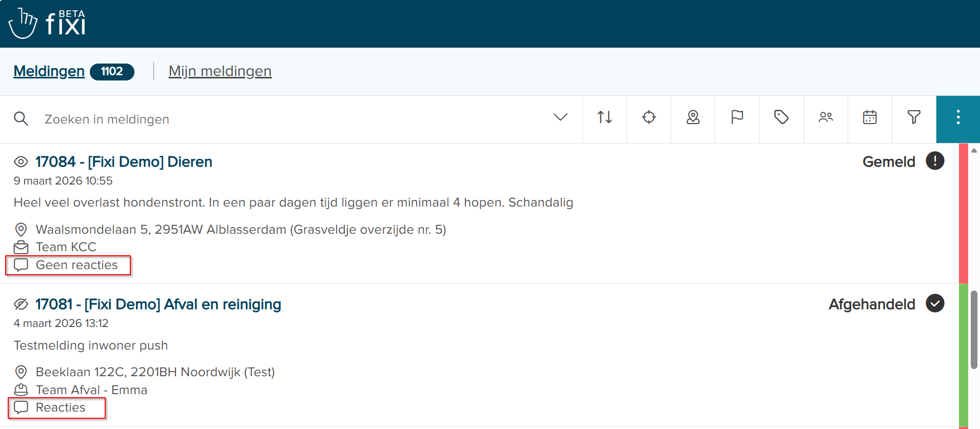Click the Team Afval - Emma label

(x=91, y=390)
